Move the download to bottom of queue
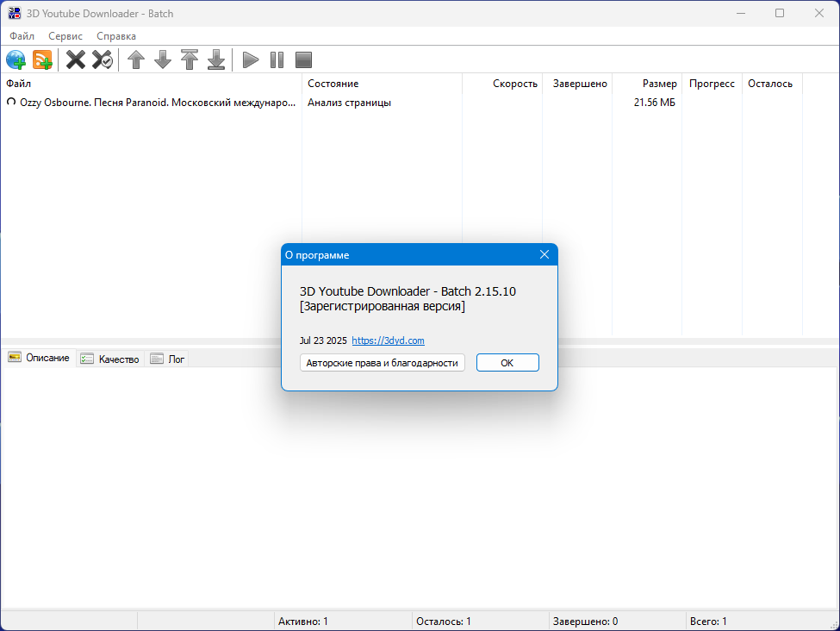840x631 pixels. click(216, 59)
